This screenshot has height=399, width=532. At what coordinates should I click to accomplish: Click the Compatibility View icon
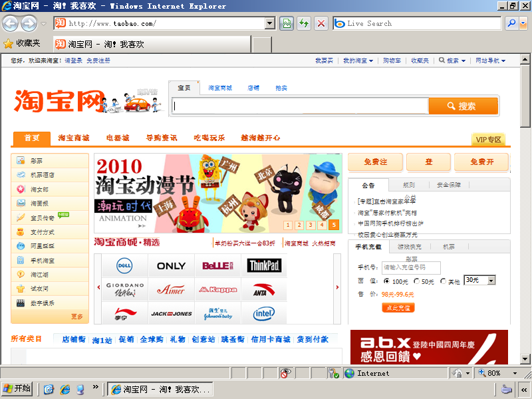coord(287,23)
